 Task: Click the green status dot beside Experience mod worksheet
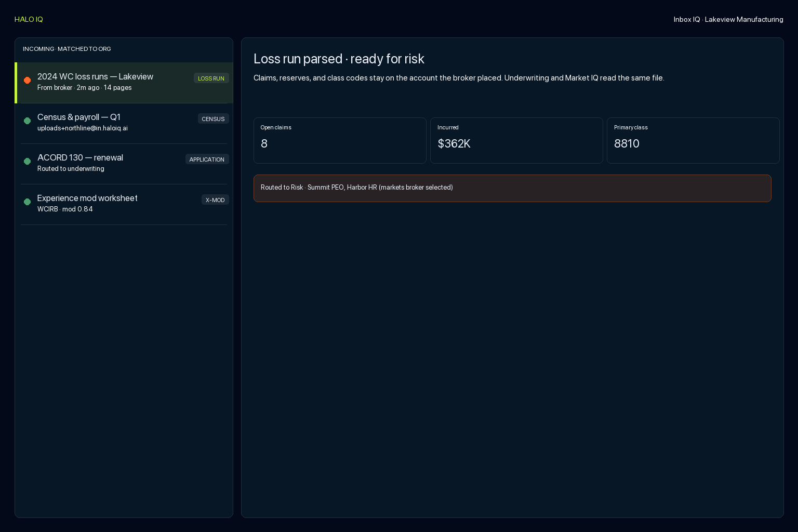[28, 202]
